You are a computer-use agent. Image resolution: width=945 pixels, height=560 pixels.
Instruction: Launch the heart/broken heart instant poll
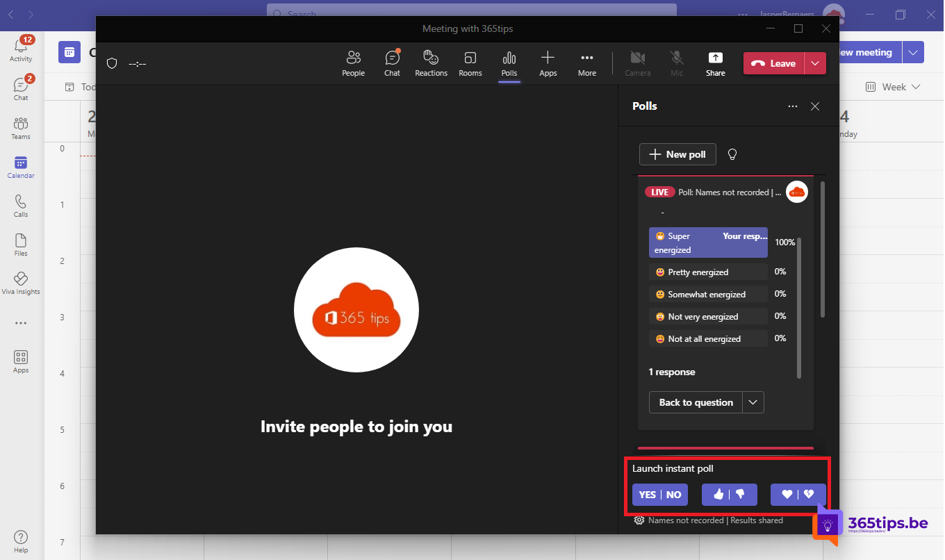[798, 495]
